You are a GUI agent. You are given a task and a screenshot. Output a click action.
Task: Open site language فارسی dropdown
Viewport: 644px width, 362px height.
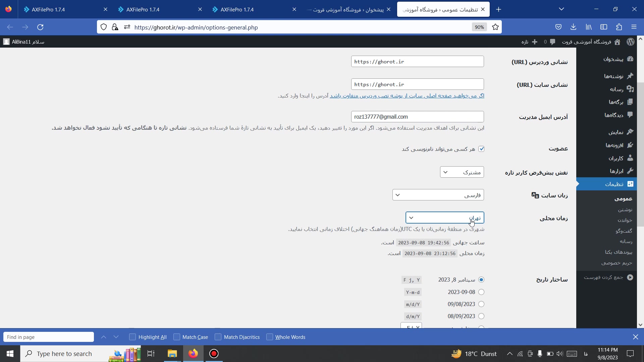[438, 195]
